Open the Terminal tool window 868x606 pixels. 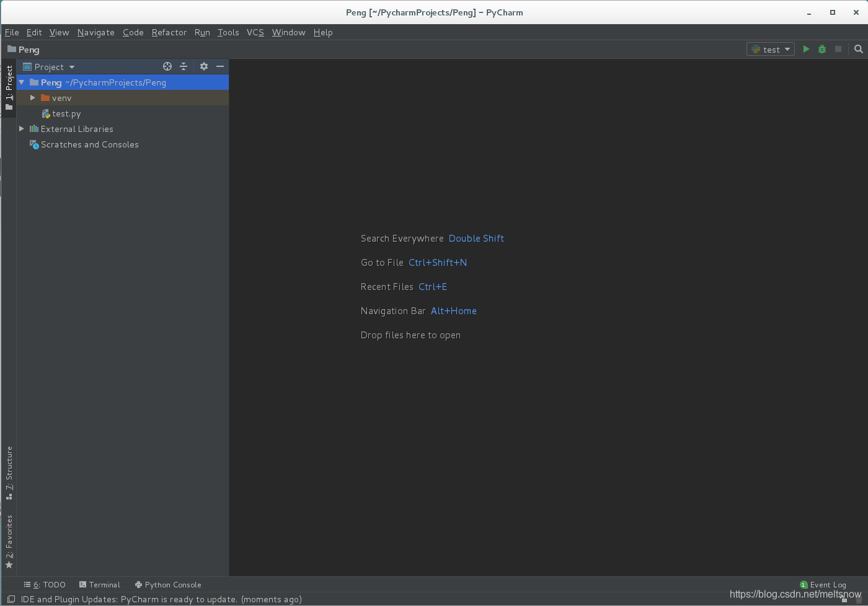(100, 584)
